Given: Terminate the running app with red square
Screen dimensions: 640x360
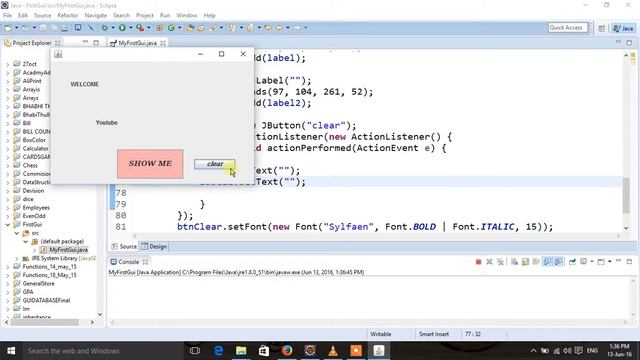Looking at the screenshot, I should [478, 262].
